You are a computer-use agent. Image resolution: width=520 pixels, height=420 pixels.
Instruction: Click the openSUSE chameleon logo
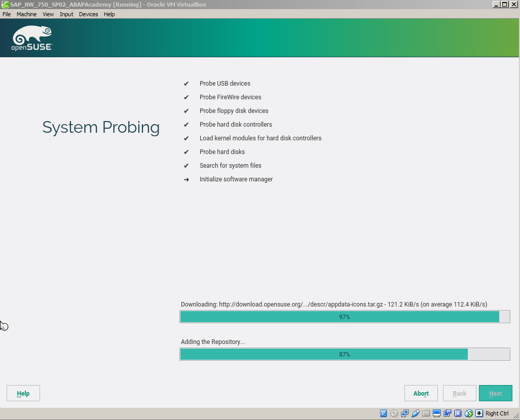point(32,38)
